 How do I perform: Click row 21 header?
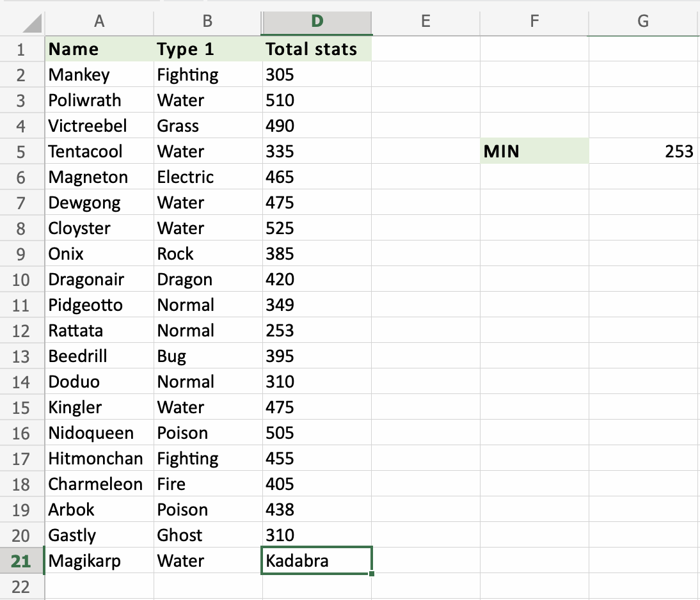21,561
